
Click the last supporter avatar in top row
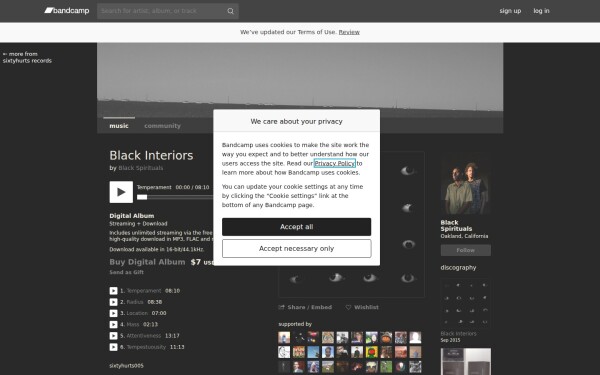click(415, 338)
